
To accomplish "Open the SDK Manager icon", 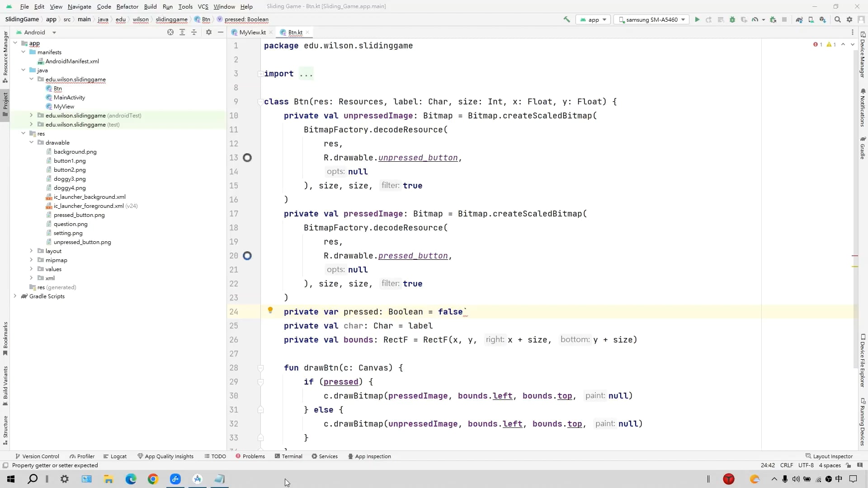I will tap(823, 19).
